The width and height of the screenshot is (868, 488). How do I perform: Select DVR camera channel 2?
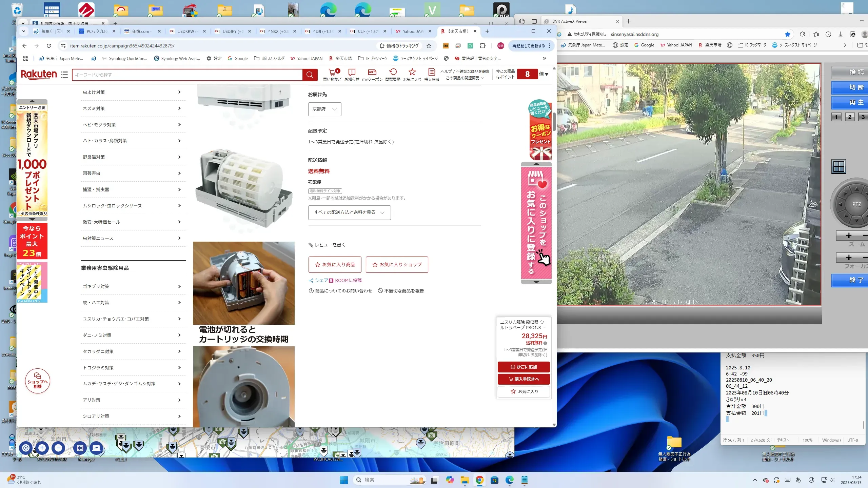(850, 117)
